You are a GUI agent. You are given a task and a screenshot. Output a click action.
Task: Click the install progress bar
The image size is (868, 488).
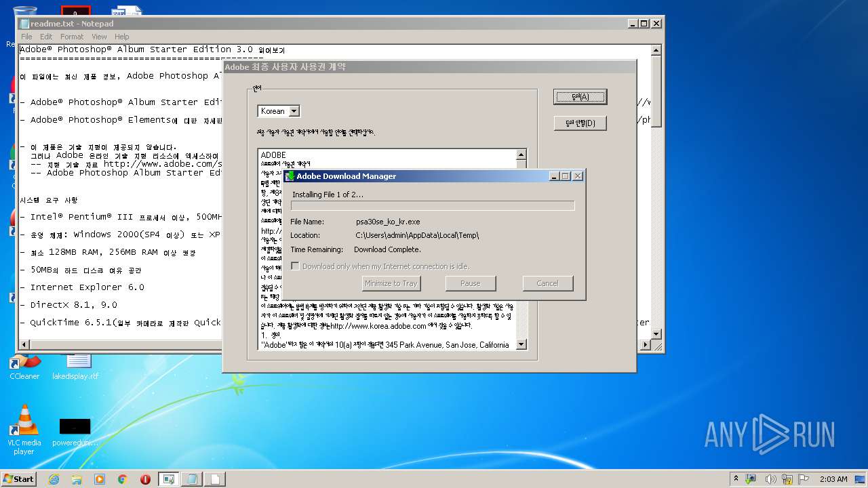(x=433, y=205)
